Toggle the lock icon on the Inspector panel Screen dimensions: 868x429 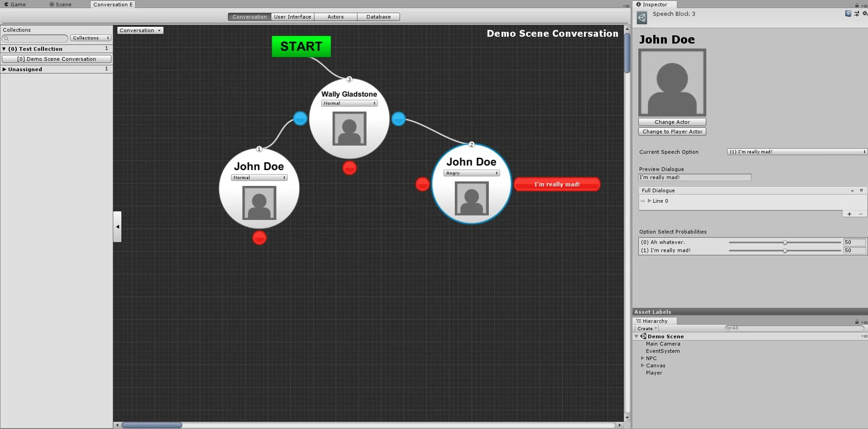[856, 5]
